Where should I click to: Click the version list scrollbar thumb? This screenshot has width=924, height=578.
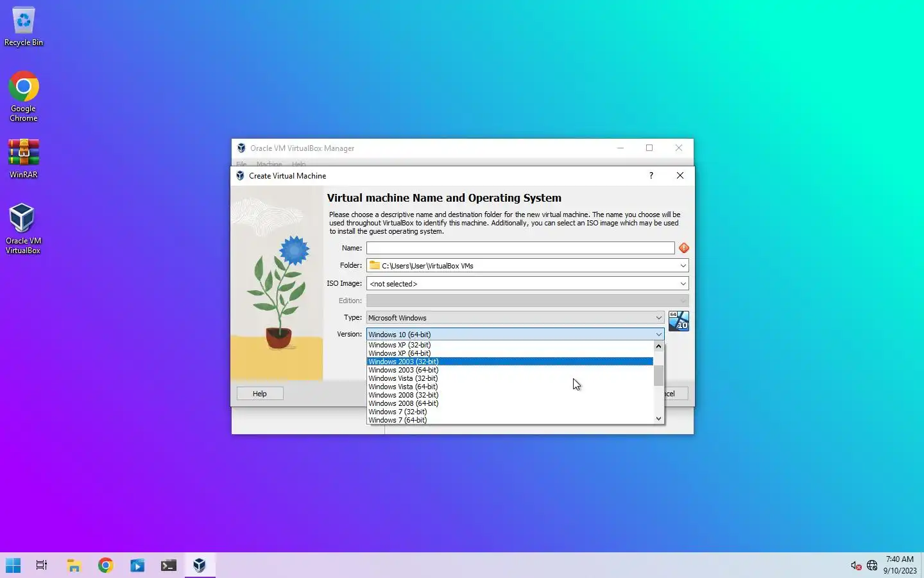[x=658, y=376]
